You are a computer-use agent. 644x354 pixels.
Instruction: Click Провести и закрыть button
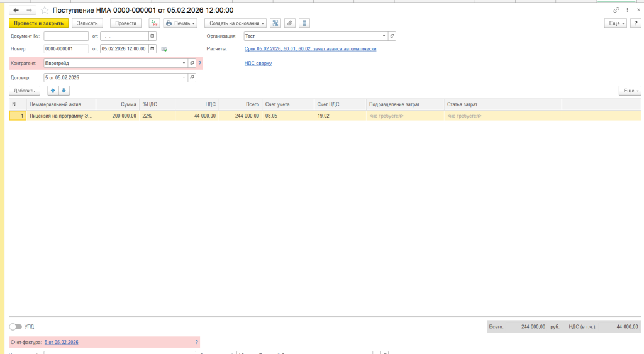38,23
